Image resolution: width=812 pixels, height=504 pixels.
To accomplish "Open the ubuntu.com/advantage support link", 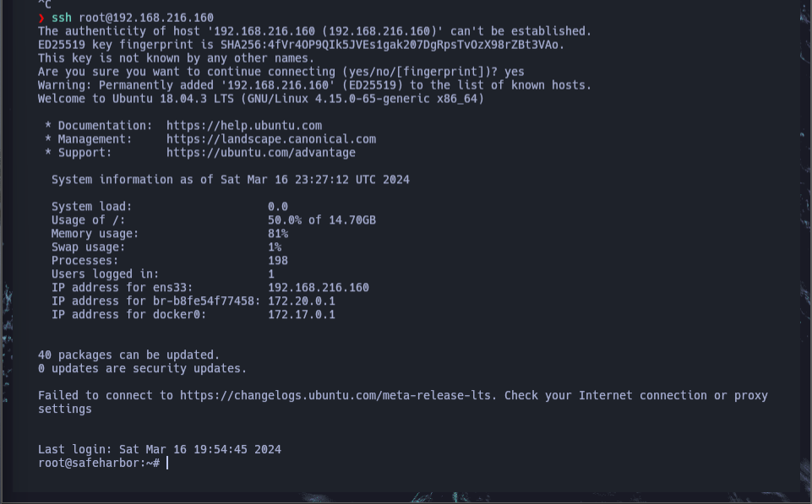I will (x=260, y=153).
